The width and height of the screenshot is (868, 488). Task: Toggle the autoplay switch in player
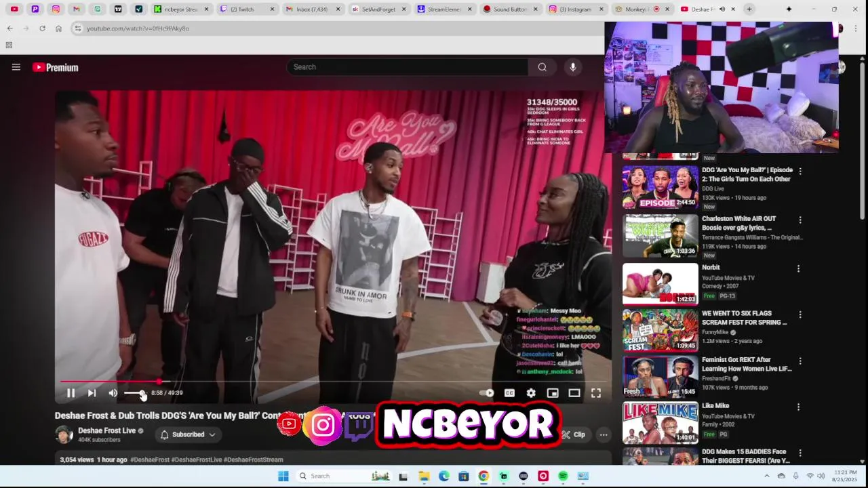click(x=487, y=393)
